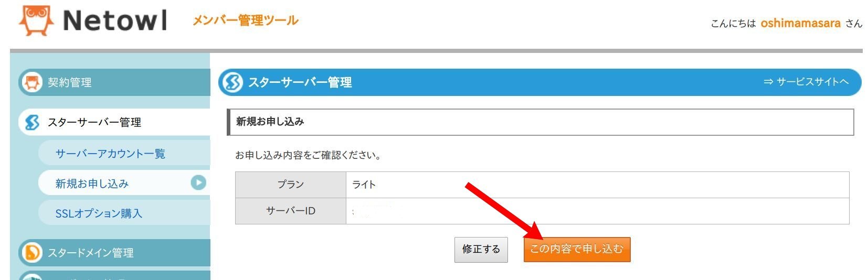This screenshot has width=868, height=280.
Task: Click the blue header star server icon
Action: tap(232, 82)
